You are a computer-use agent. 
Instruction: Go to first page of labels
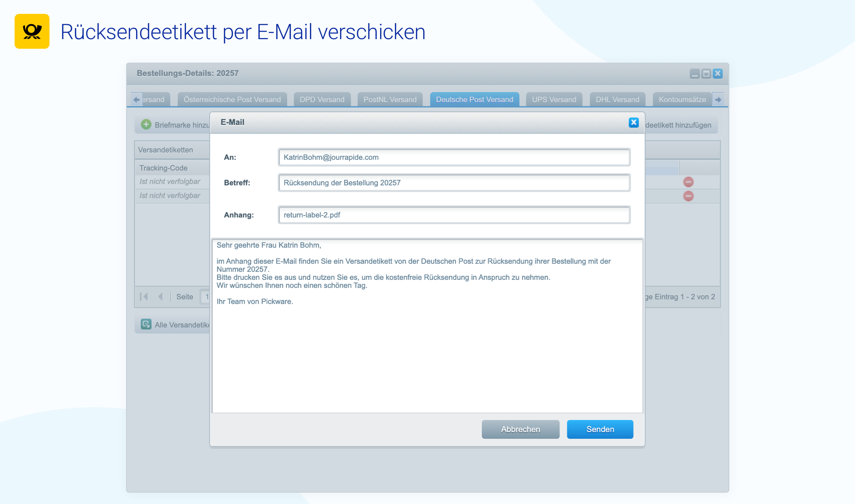144,296
